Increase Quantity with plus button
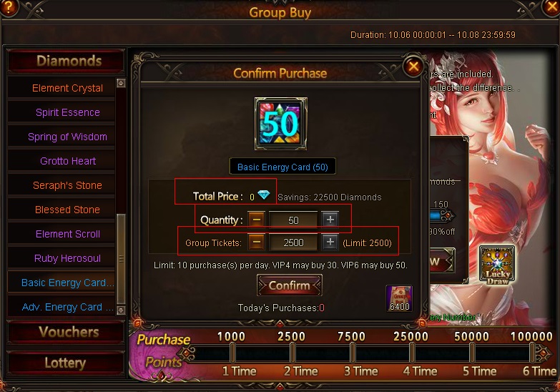 coord(330,220)
